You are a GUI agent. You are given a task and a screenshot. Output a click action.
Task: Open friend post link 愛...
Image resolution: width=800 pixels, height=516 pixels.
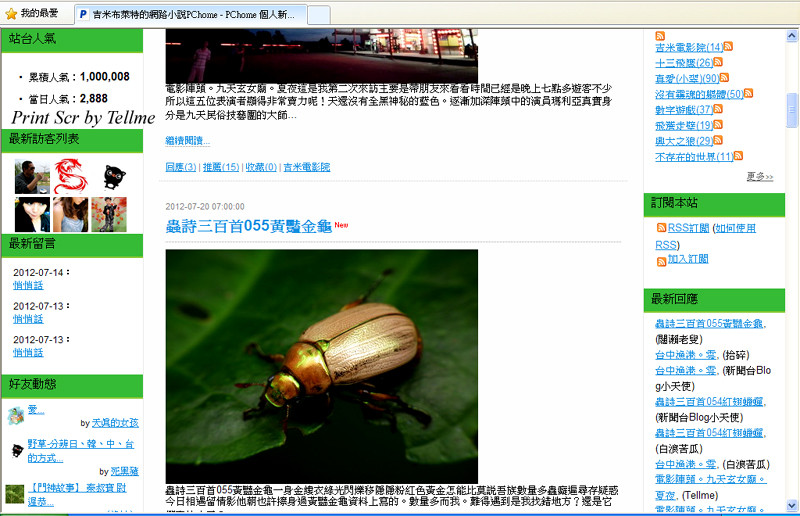pyautogui.click(x=36, y=410)
